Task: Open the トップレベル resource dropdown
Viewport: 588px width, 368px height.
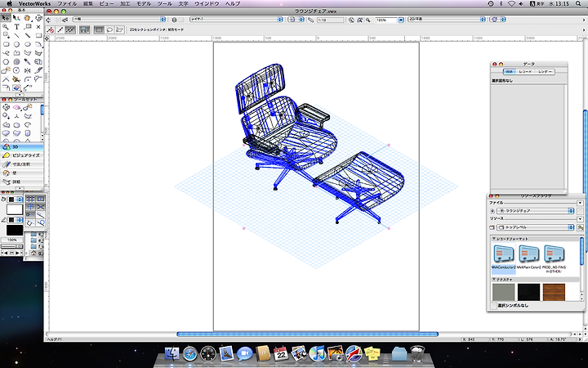Action: pos(536,227)
